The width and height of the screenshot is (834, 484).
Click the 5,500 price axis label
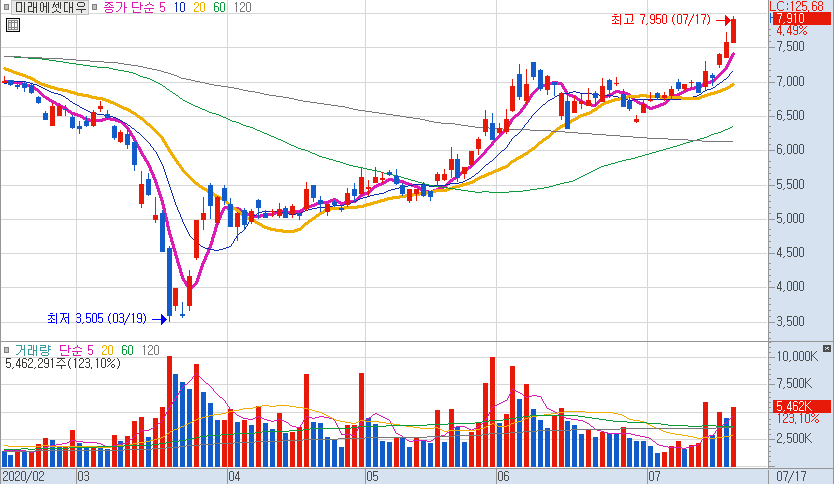coord(790,185)
